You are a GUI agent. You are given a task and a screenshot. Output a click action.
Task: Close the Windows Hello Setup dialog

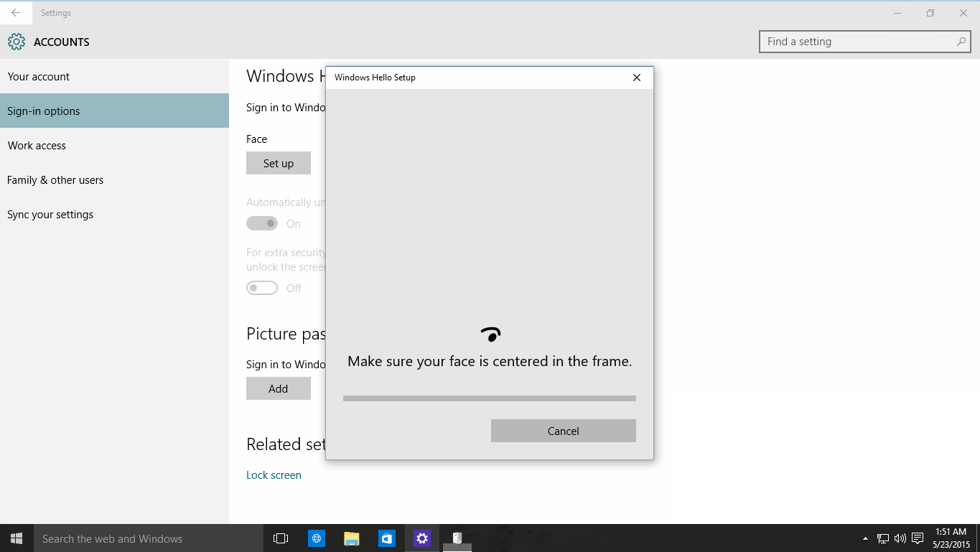(636, 78)
